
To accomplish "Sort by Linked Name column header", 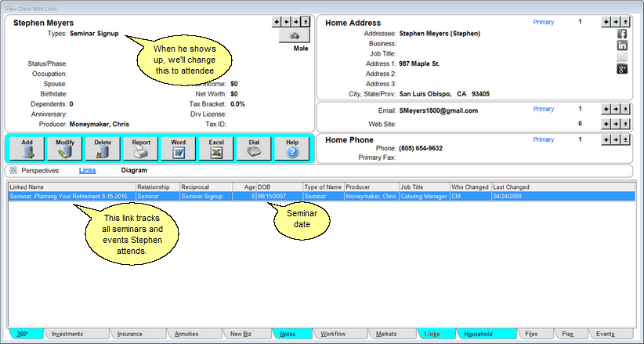I will 72,187.
